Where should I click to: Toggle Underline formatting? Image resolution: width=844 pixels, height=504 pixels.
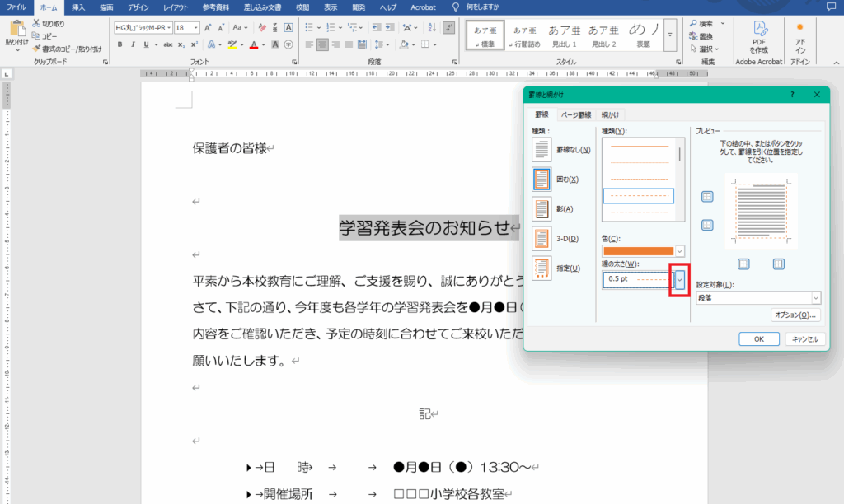click(146, 44)
